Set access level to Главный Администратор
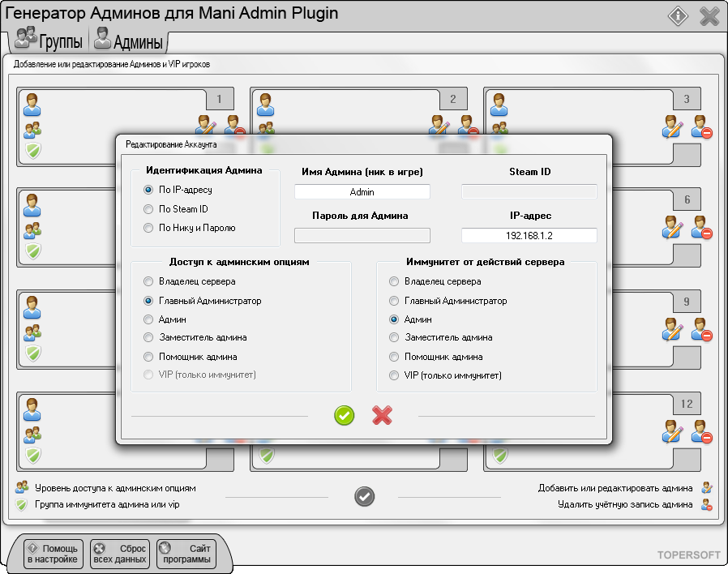The height and width of the screenshot is (574, 728). [203, 301]
